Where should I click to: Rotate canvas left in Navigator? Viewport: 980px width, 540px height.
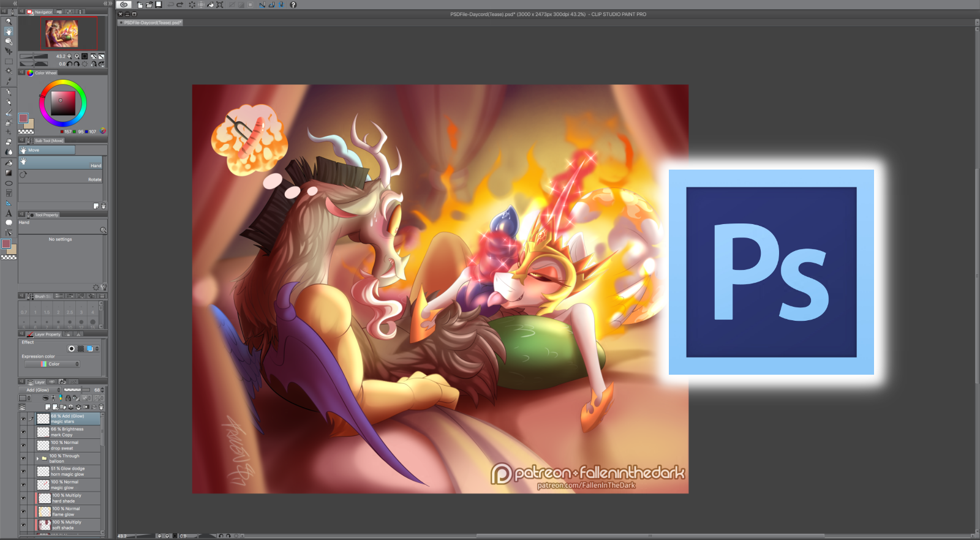[70, 64]
